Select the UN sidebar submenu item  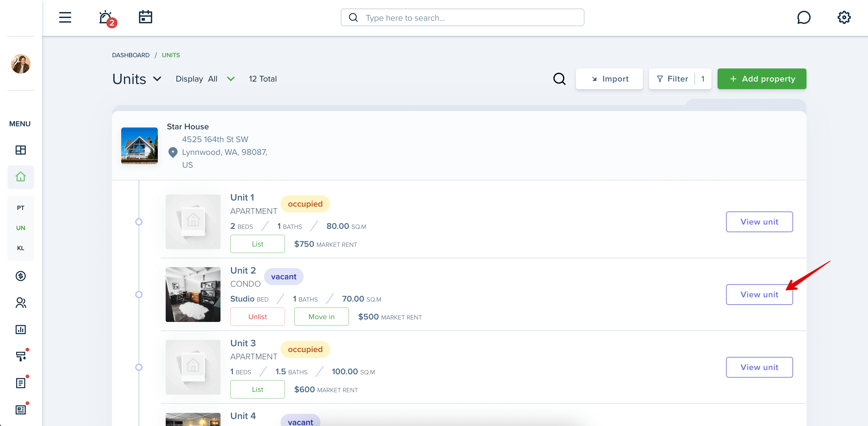coord(20,228)
